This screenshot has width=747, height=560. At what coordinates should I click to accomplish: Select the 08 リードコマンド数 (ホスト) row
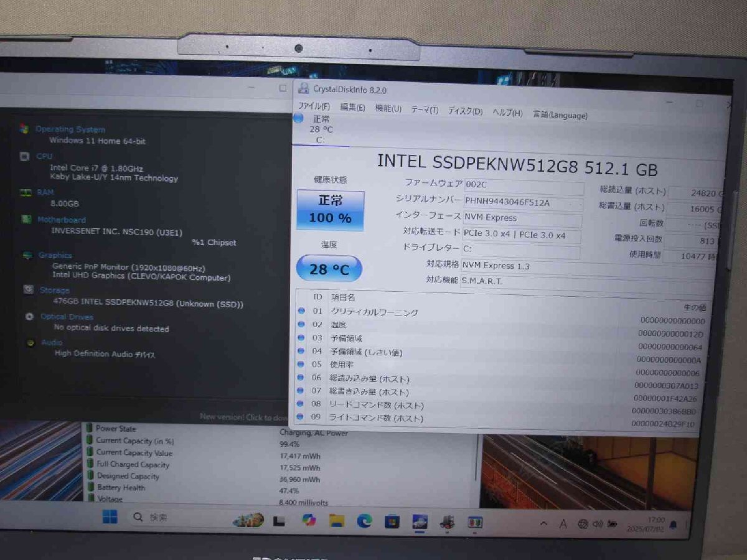[497, 408]
